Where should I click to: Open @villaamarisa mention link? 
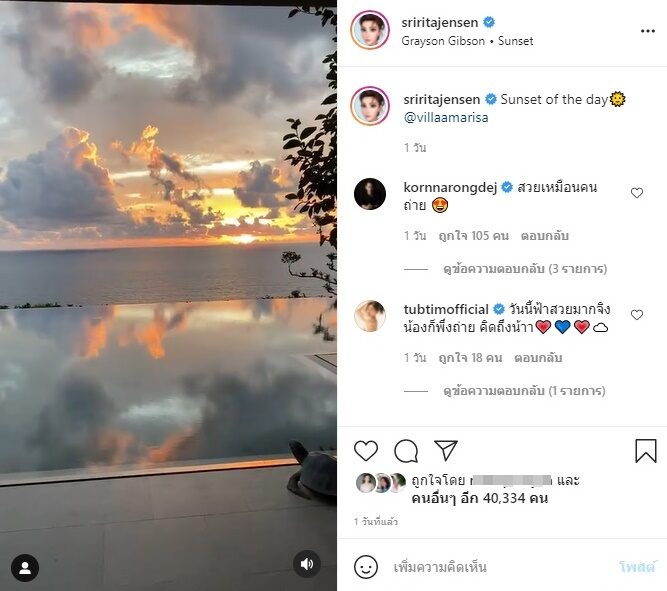point(447,117)
